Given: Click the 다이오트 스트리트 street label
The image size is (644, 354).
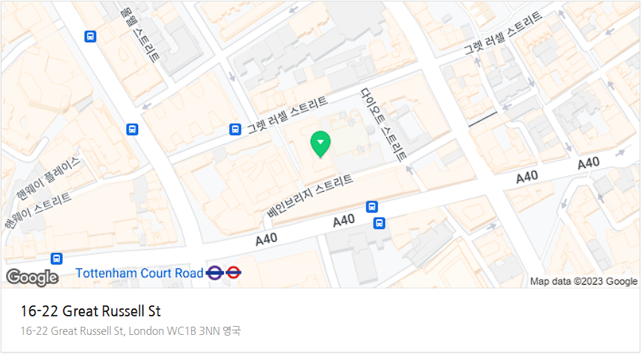Looking at the screenshot, I should pos(383,124).
